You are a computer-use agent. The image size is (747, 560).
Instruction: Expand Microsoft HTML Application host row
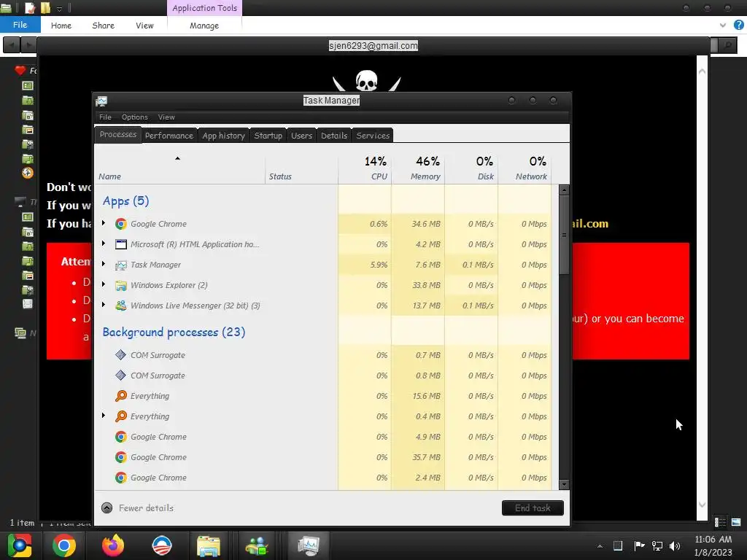click(104, 244)
